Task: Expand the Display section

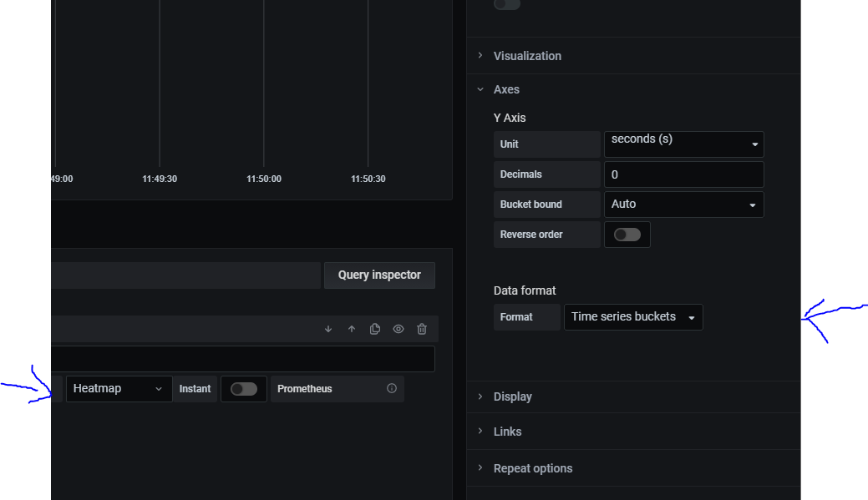Action: pos(512,396)
